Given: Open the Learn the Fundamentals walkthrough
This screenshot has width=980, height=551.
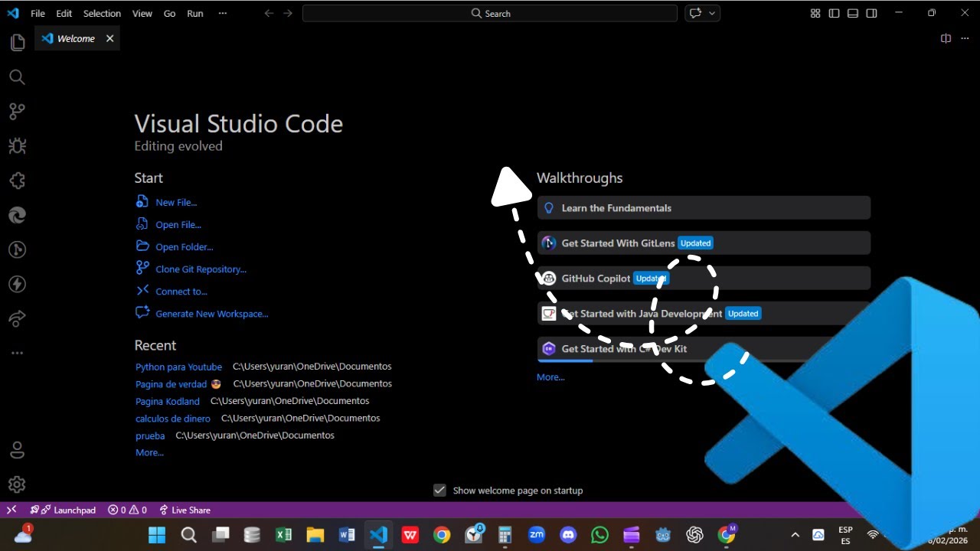Looking at the screenshot, I should tap(704, 207).
